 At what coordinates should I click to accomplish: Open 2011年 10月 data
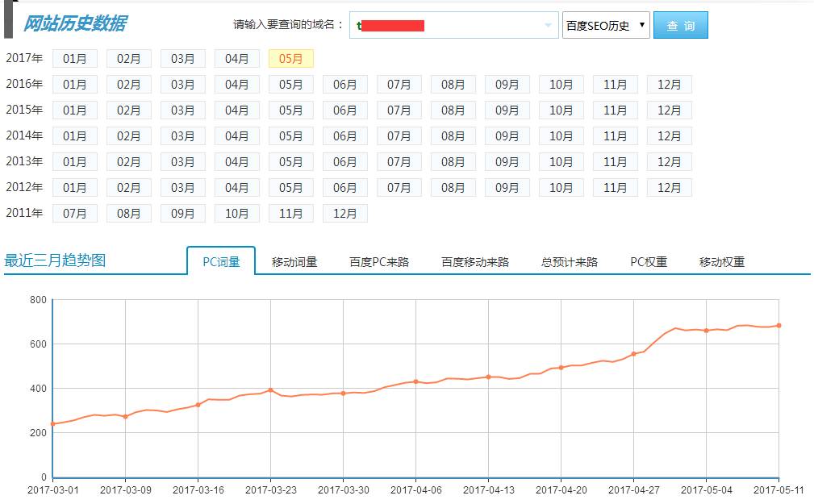236,214
